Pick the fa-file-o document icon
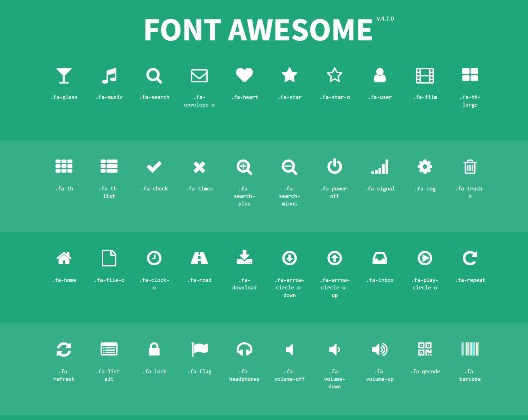 [109, 258]
